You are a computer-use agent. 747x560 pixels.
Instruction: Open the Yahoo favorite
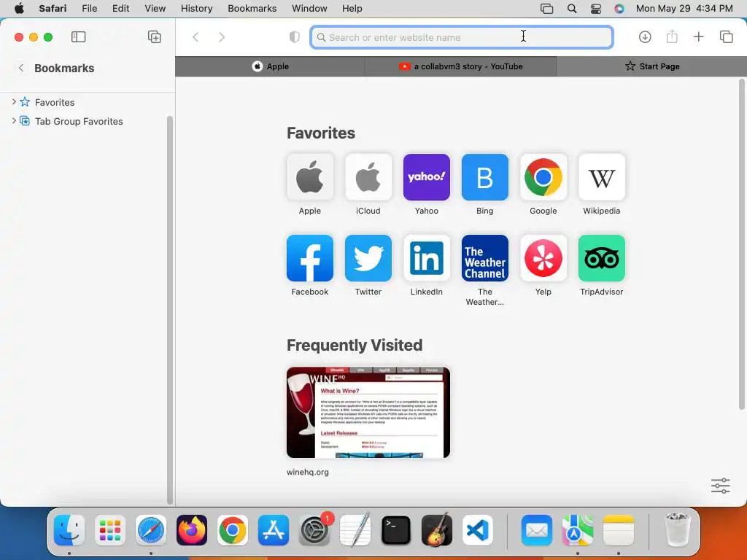(x=426, y=177)
